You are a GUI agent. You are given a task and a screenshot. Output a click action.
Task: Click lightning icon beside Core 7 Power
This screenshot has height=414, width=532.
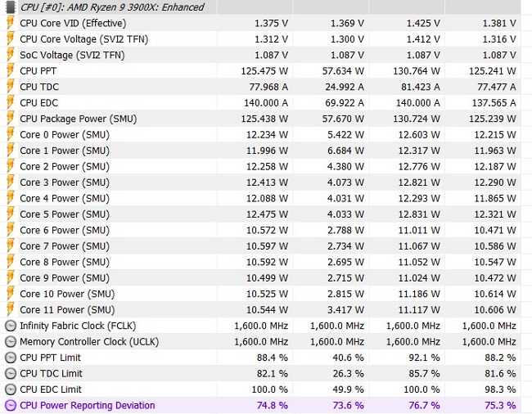click(11, 246)
